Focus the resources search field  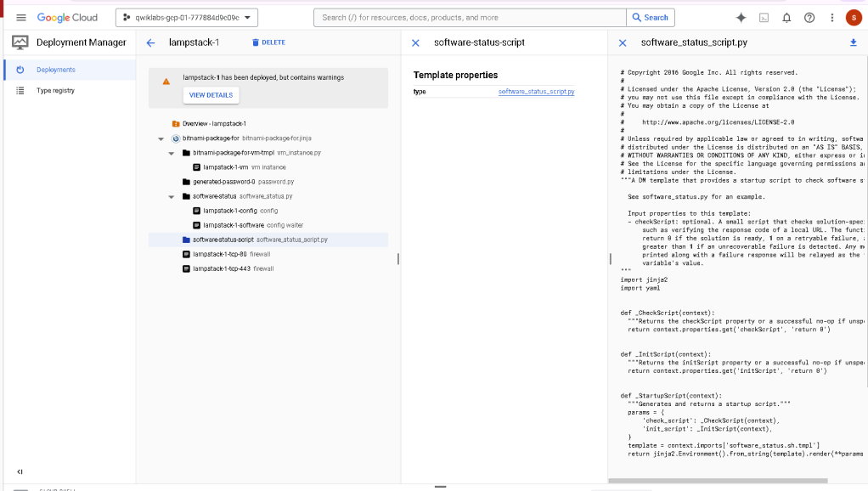click(470, 18)
